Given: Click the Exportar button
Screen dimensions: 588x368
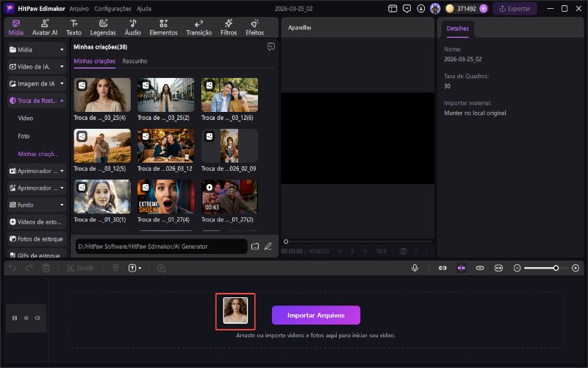Looking at the screenshot, I should [x=514, y=9].
